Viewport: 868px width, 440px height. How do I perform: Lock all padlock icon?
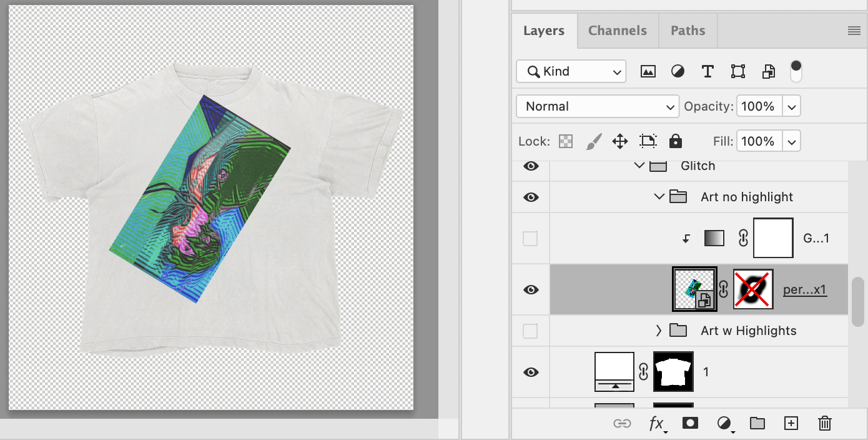pos(675,141)
